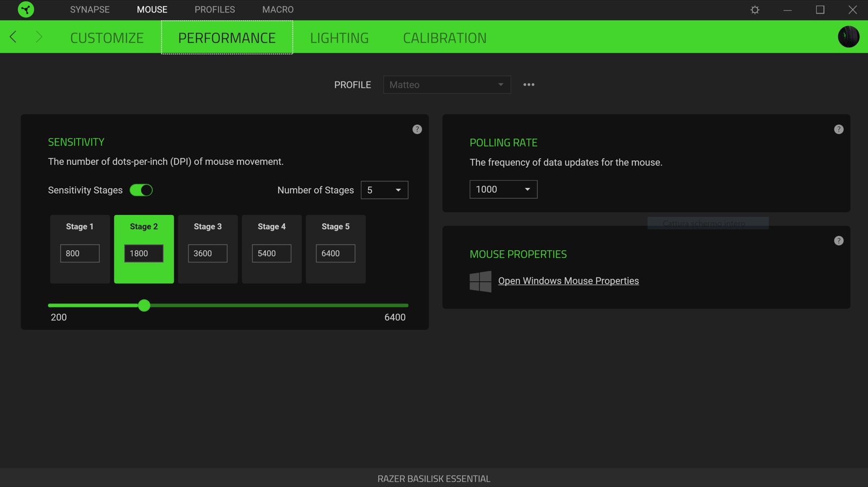Click the back navigation arrow
This screenshot has height=487, width=868.
pos(13,37)
